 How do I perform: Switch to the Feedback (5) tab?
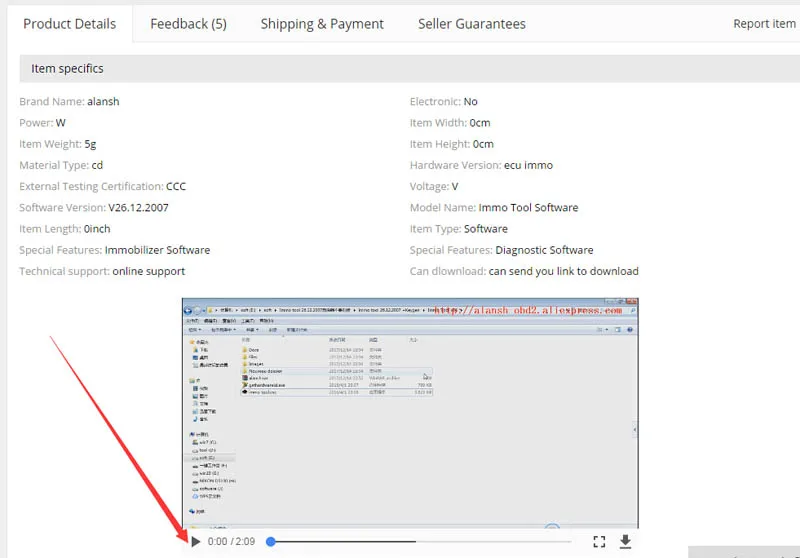click(x=188, y=24)
